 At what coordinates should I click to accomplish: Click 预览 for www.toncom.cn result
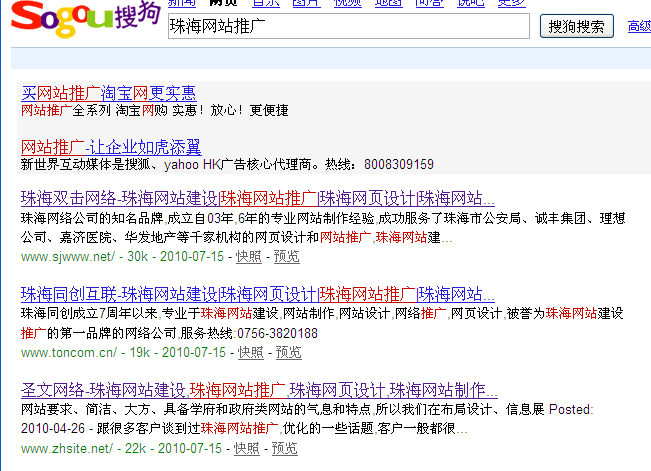(288, 352)
